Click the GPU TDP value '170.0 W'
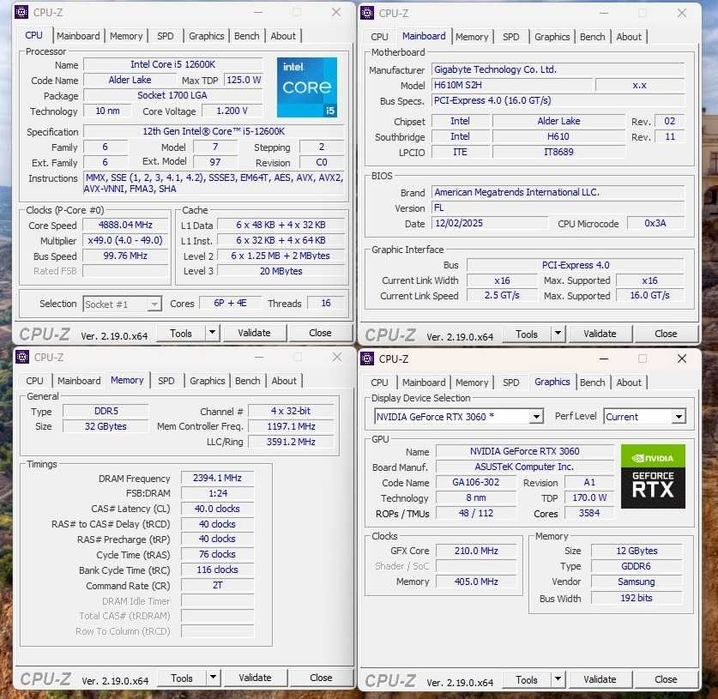The height and width of the screenshot is (699, 718). pyautogui.click(x=589, y=498)
